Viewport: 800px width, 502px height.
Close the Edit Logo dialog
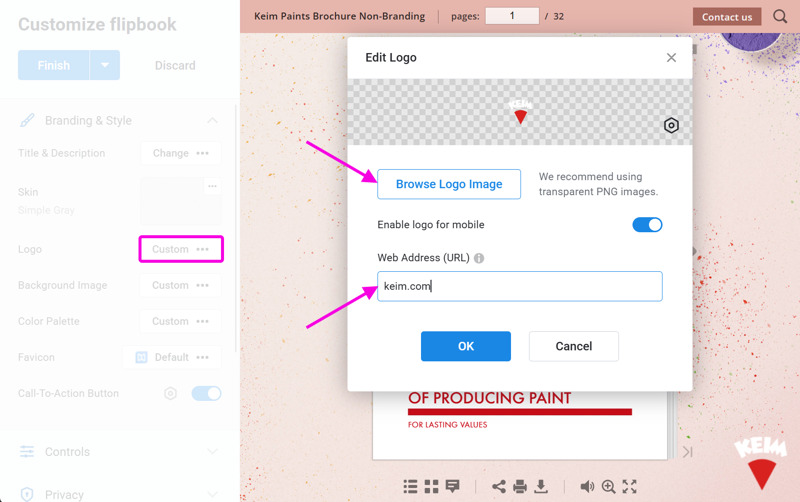[671, 58]
